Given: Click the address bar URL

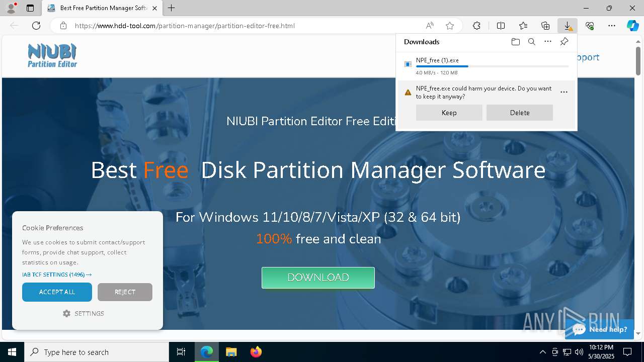Looking at the screenshot, I should coord(185,26).
